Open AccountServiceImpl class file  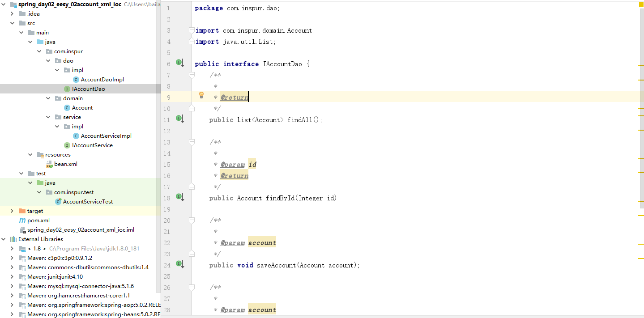click(x=106, y=136)
